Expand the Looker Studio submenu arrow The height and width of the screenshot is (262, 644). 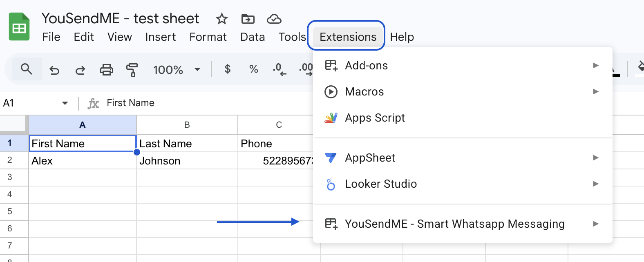596,184
